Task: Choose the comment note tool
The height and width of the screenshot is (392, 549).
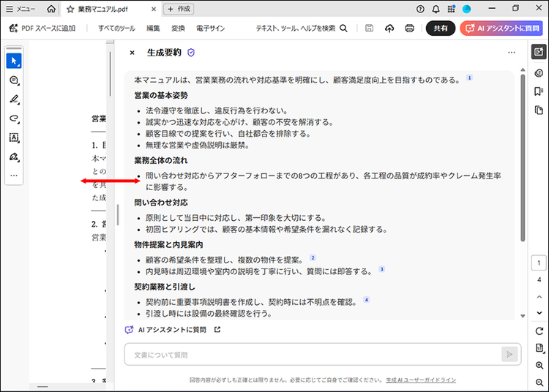Action: [14, 80]
